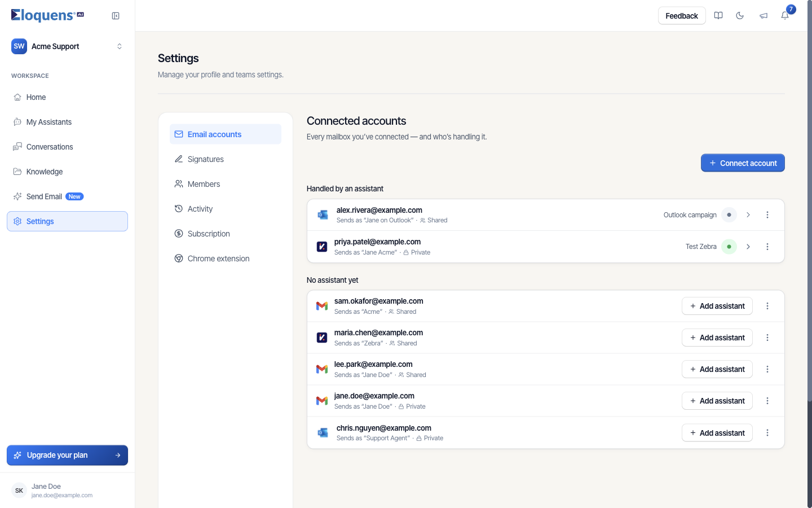Open Jane Doe profile at bottom
Screen dimensions: 812x508
(x=67, y=491)
